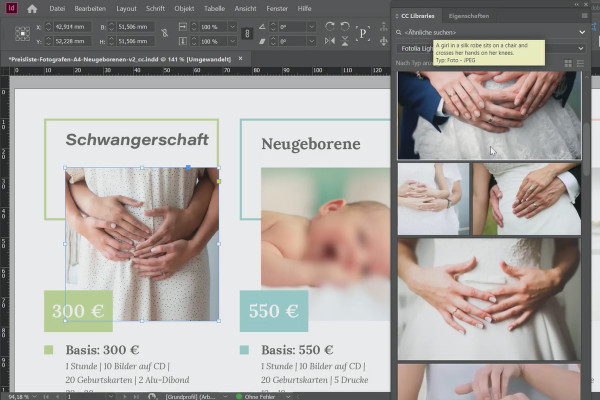This screenshot has width=600, height=400.
Task: Open the Objekt menu
Action: 184,8
